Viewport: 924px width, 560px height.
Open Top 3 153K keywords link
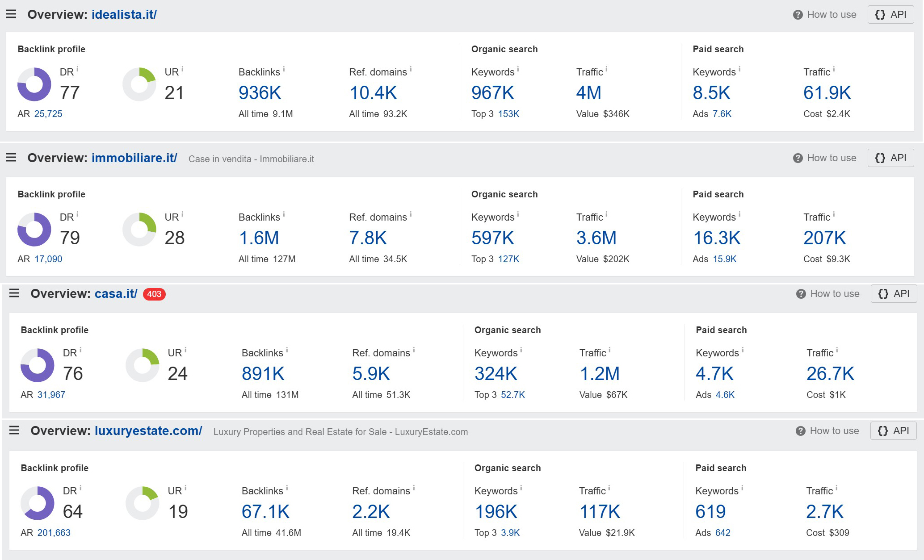[x=509, y=114]
